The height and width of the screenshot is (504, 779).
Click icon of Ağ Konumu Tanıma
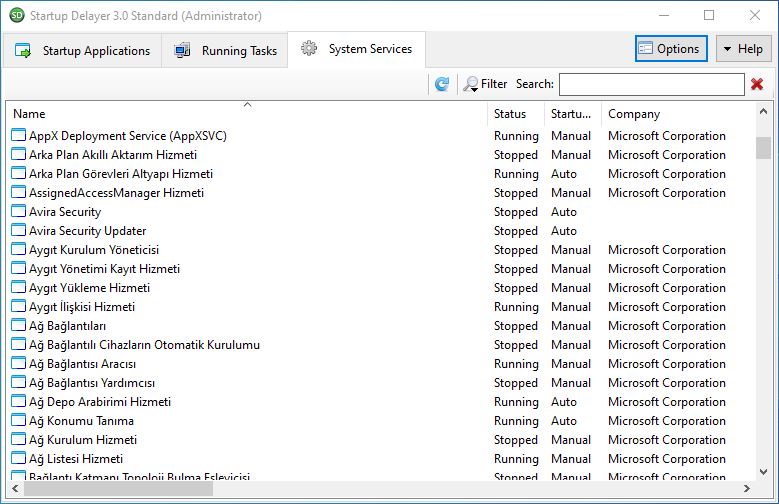tap(18, 420)
